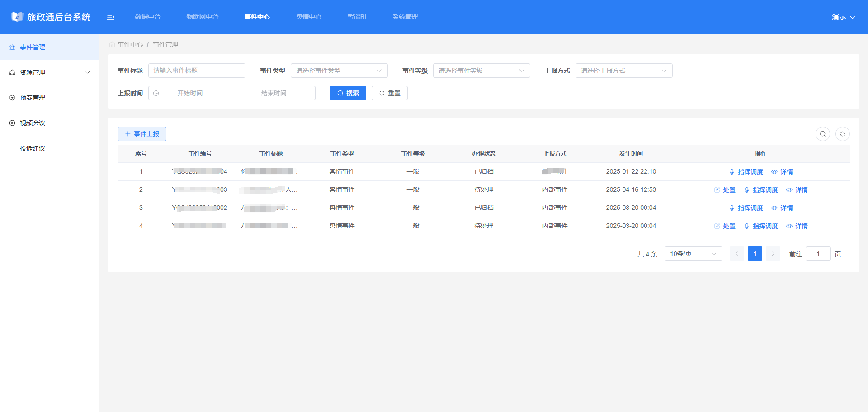The height and width of the screenshot is (412, 868).
Task: Open the 事件类型 dropdown
Action: pyautogui.click(x=339, y=71)
